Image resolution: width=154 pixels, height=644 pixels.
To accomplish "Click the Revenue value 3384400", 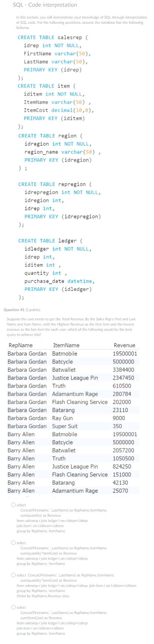I will (x=123, y=370).
